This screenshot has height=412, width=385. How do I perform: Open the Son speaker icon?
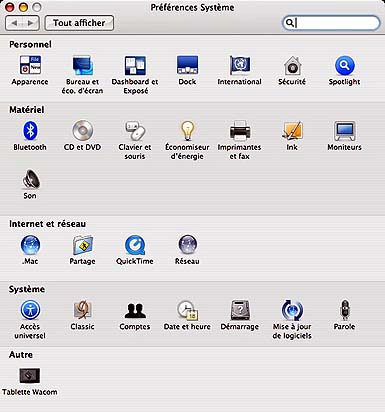tap(31, 179)
